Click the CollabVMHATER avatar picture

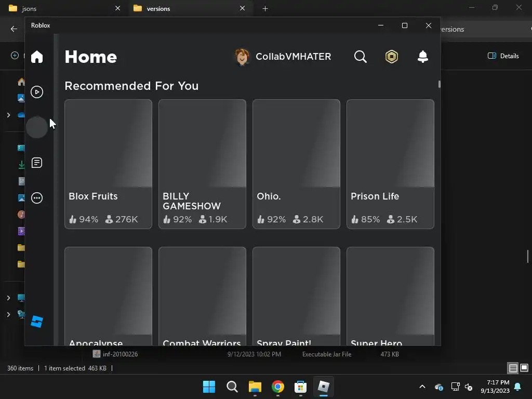click(x=242, y=57)
